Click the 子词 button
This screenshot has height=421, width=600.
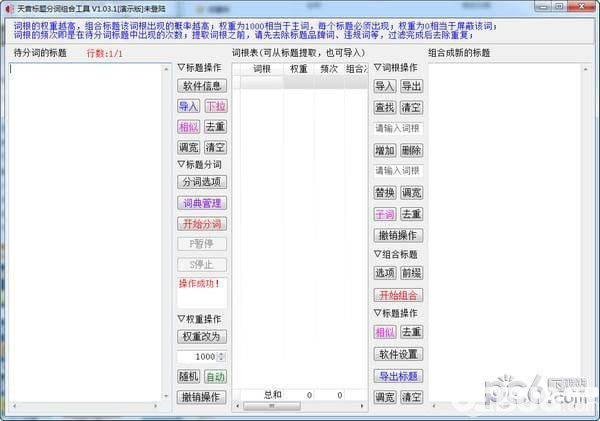(385, 214)
